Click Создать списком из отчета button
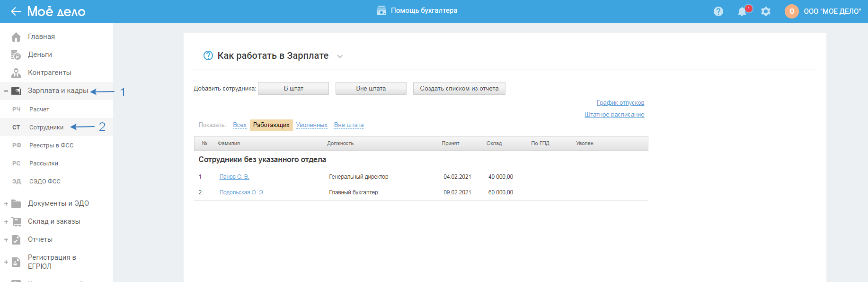Screen dimensions: 868x282 459,89
